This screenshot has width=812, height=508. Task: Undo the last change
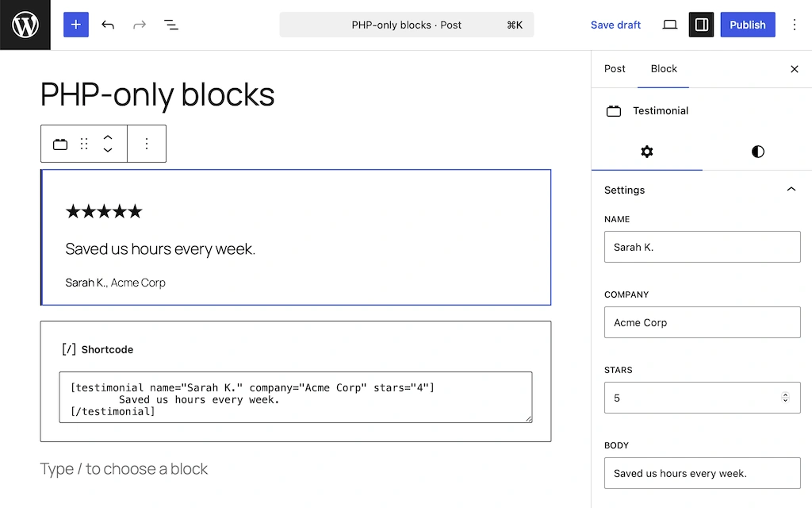(x=108, y=25)
